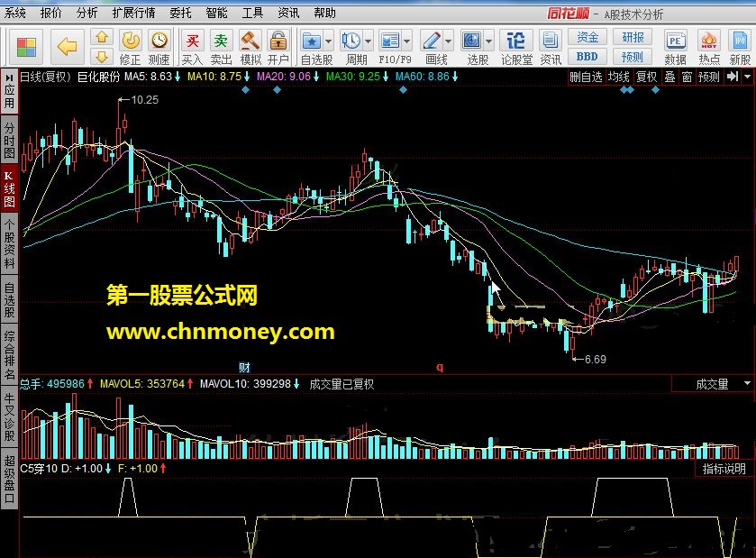
Task: Open the 测速 speed test clock
Action: (159, 47)
